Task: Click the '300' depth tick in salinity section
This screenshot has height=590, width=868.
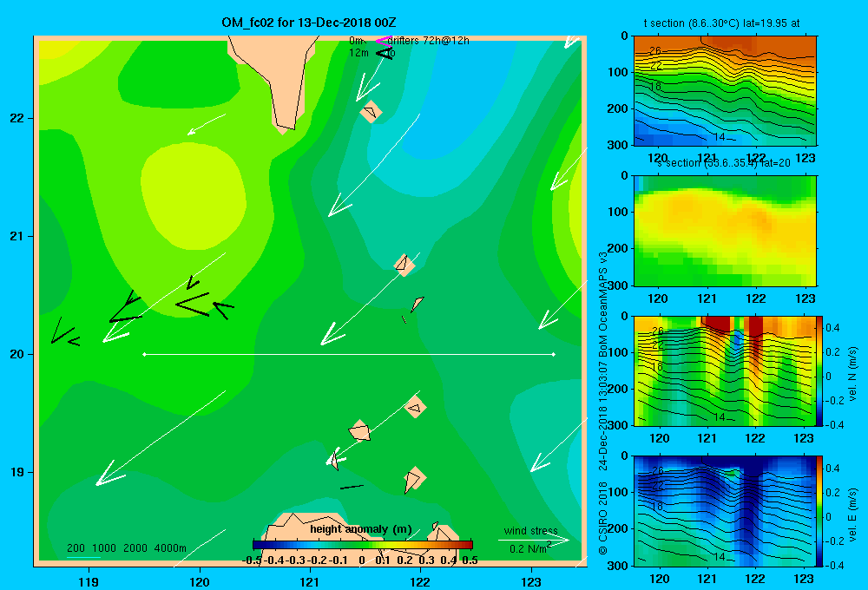Action: (x=618, y=285)
